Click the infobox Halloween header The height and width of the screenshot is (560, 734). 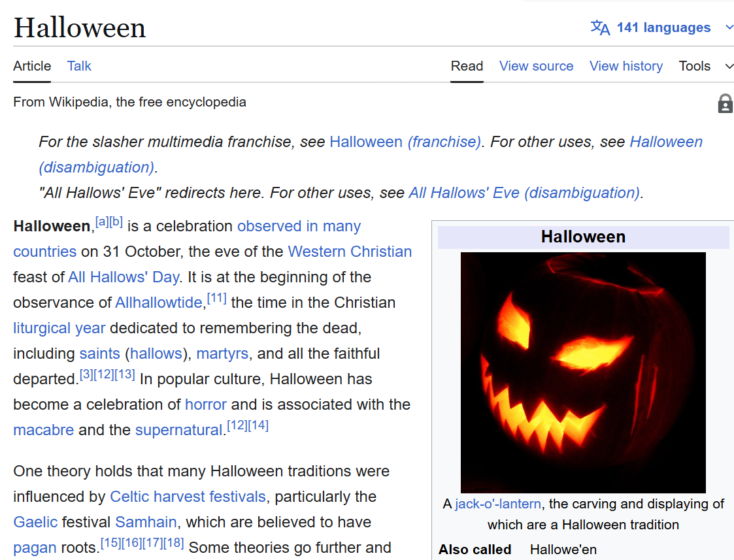coord(583,237)
